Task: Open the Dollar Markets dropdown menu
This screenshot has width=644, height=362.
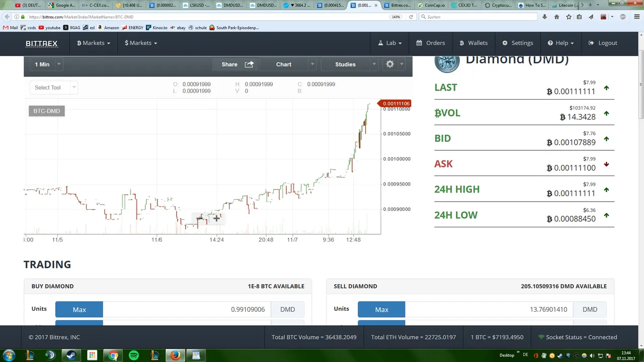Action: coord(141,43)
